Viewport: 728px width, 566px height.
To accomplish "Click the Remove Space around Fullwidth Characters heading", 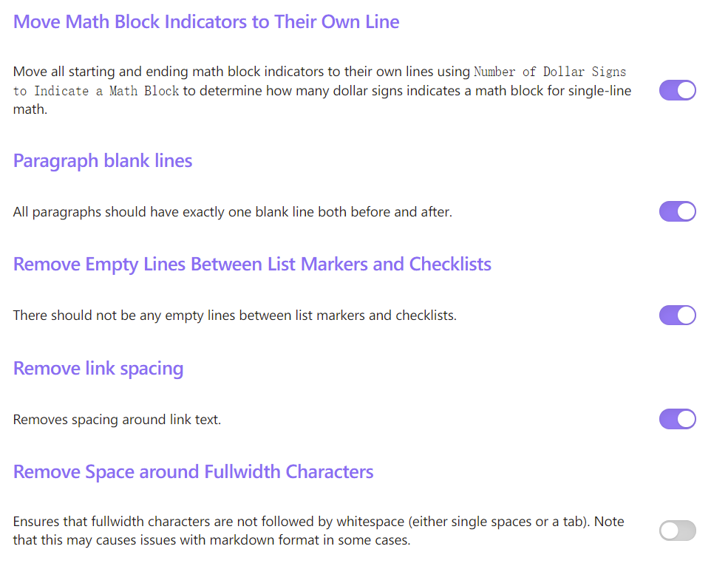I will 193,471.
